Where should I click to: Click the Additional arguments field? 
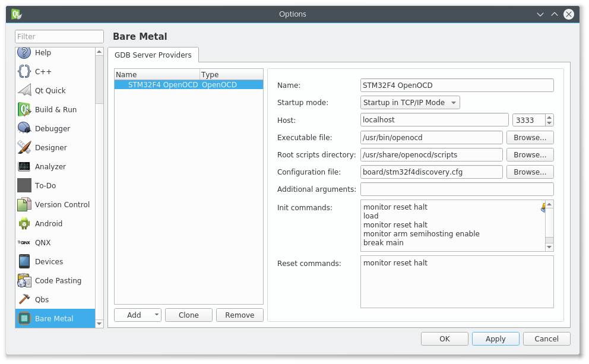click(457, 189)
